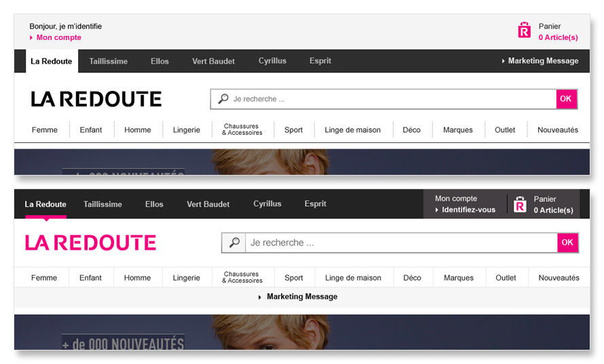Click Identifiez-vous in dark header
The image size is (604, 364).
coord(468,209)
